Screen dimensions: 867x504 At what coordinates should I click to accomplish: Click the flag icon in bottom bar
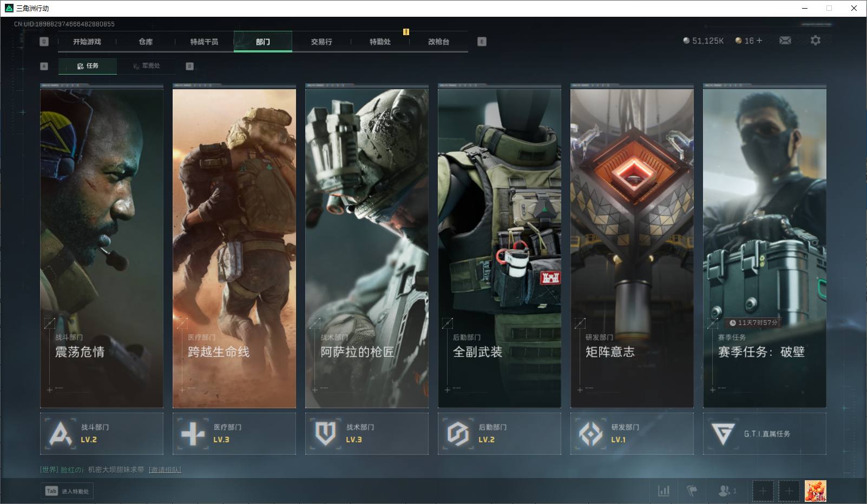tap(692, 491)
